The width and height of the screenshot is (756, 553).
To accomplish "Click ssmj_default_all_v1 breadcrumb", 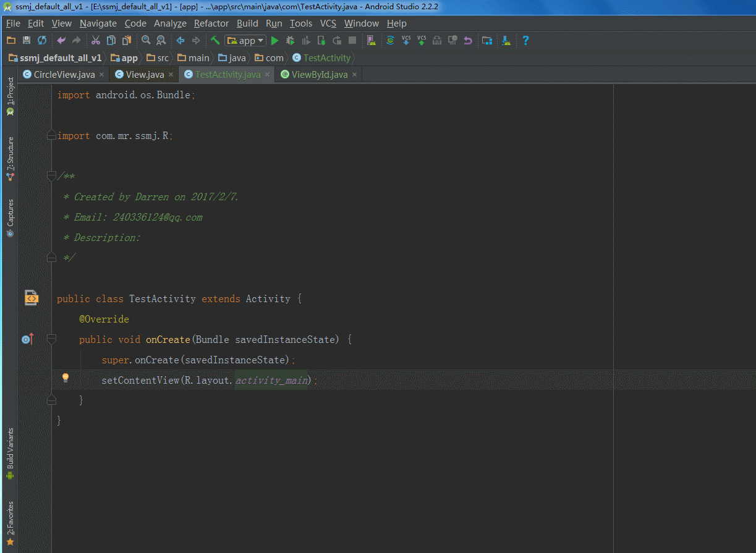I will (55, 57).
